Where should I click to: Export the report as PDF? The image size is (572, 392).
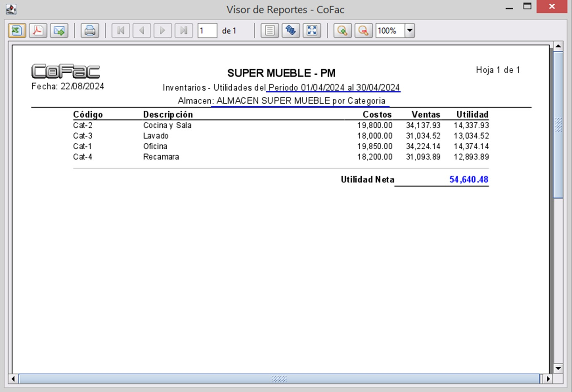(x=38, y=31)
